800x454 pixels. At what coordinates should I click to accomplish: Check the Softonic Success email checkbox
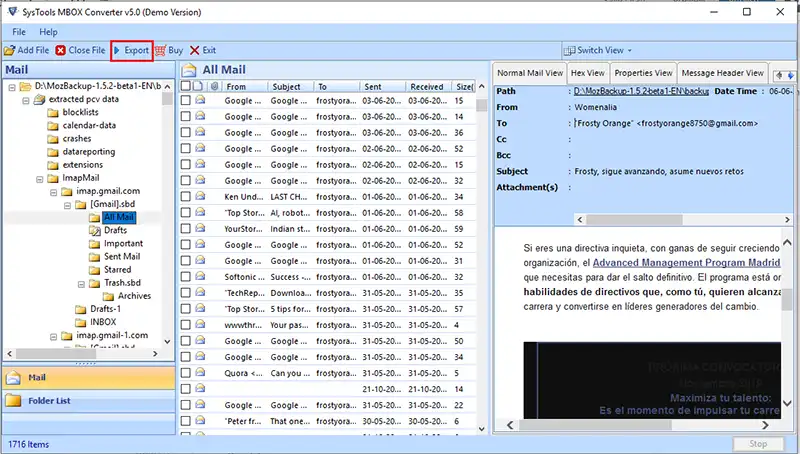pos(186,276)
